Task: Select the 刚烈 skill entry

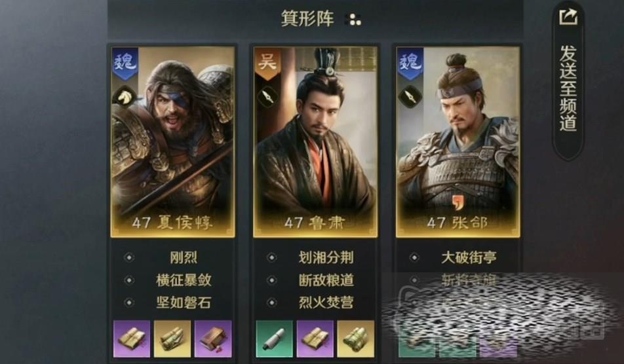Action: (x=183, y=257)
